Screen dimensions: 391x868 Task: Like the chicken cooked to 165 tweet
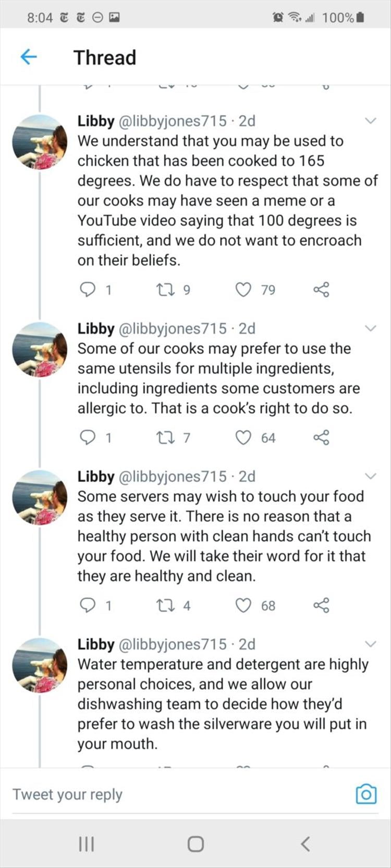[x=243, y=290]
